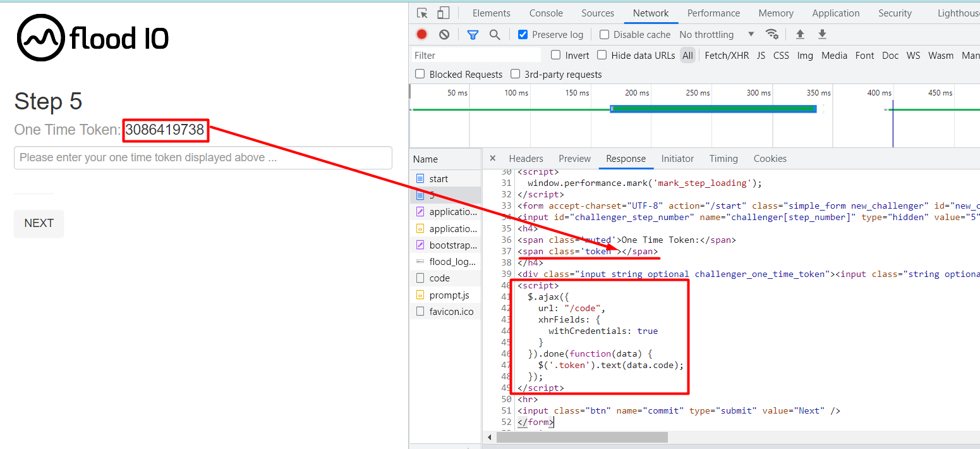980x449 pixels.
Task: Click the flood IO logo
Action: [x=93, y=39]
